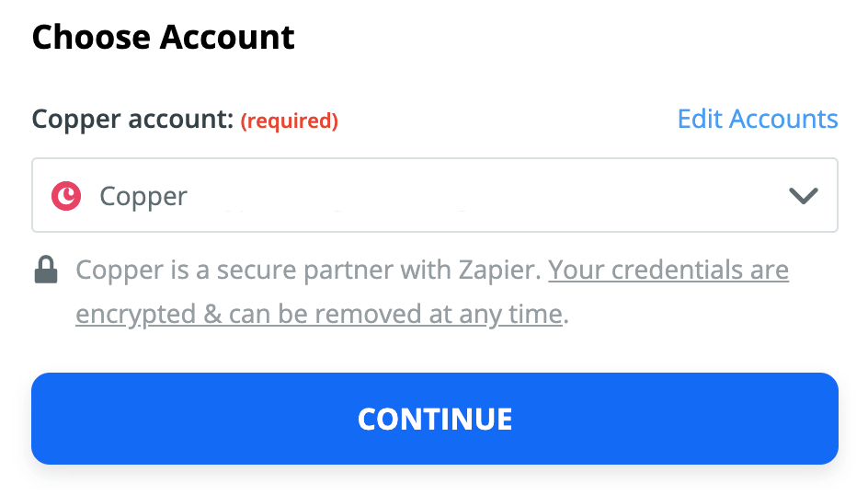Select the 'Copper' text in the account box
This screenshot has height=495, width=868.
point(143,197)
